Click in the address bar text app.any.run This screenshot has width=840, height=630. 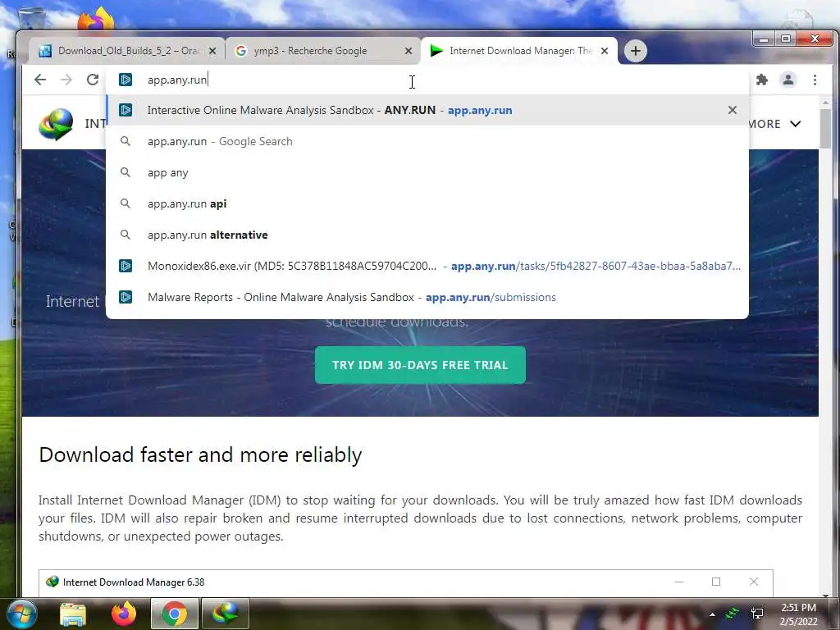177,80
